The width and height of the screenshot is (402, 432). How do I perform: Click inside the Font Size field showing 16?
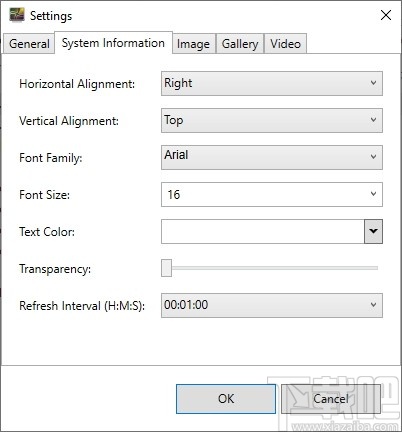pyautogui.click(x=263, y=194)
